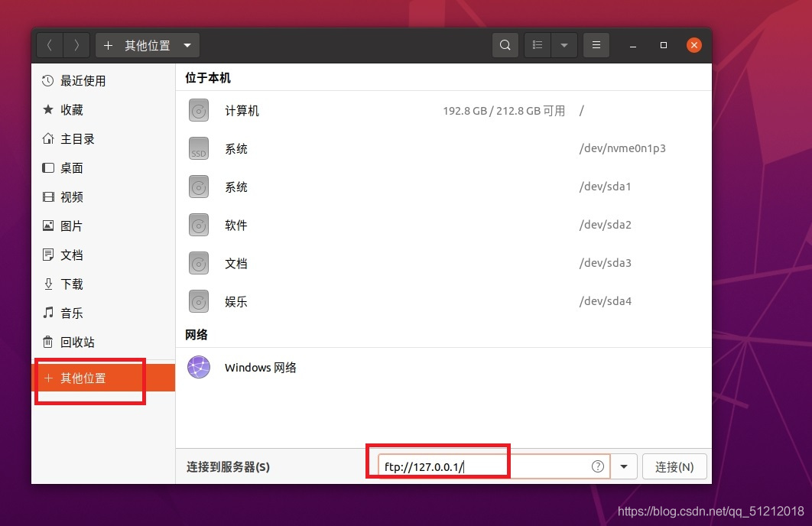The height and width of the screenshot is (526, 812).
Task: Expand view options dropdown arrow
Action: click(564, 46)
